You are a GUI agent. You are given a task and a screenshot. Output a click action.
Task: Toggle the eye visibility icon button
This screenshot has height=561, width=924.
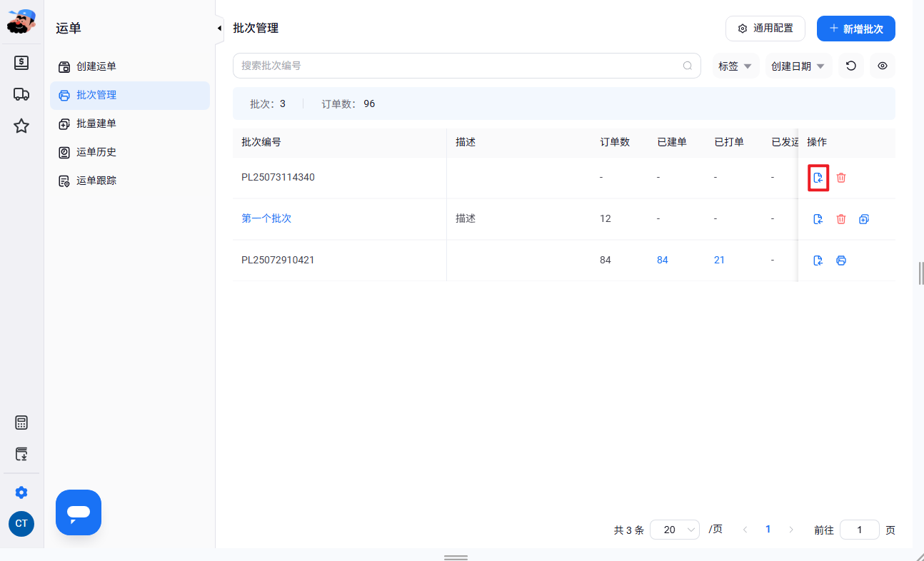coord(883,66)
